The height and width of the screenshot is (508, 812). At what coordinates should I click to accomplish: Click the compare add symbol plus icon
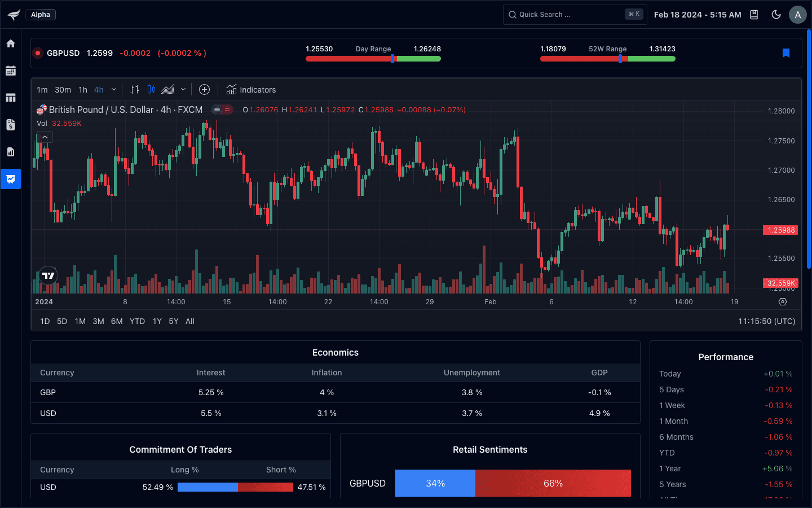point(205,90)
